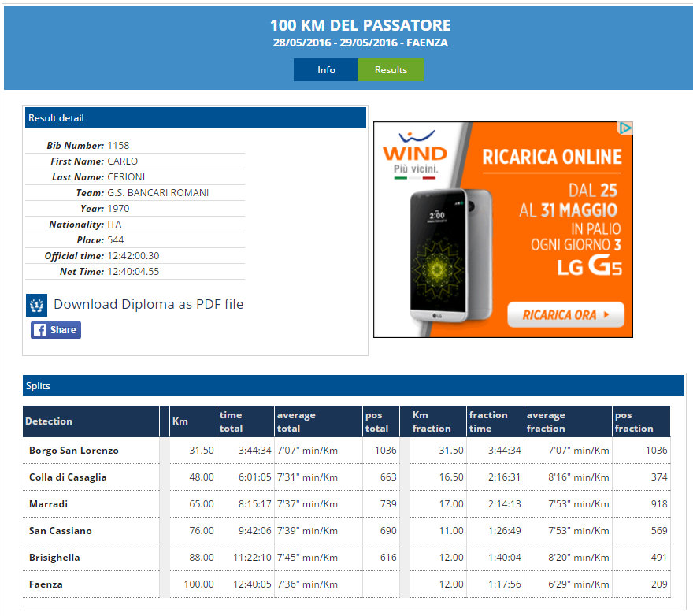Click the AdChoices icon on ad
This screenshot has height=616, width=693.
click(x=624, y=128)
